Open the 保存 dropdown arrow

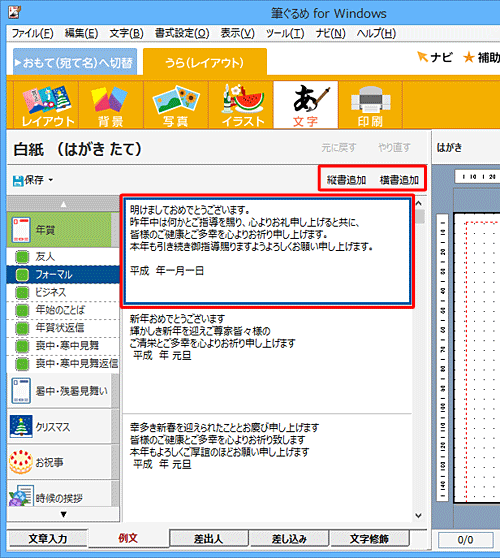point(51,180)
